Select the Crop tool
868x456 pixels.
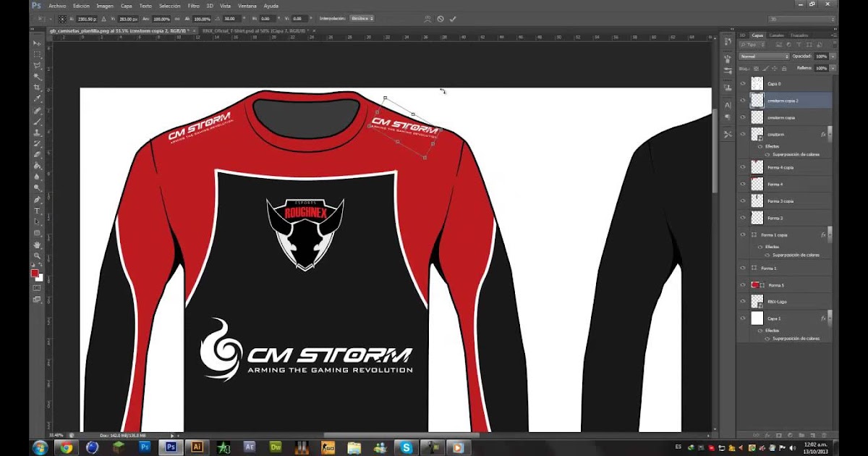tap(38, 88)
